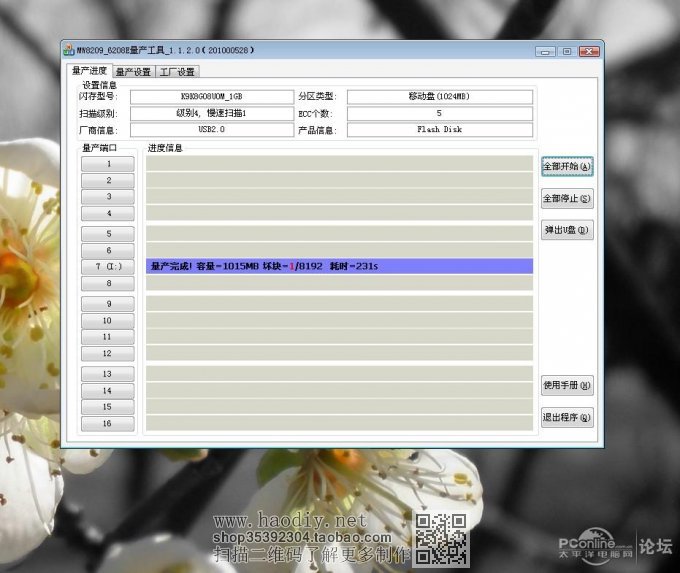The image size is (680, 573).
Task: Click port button 16
Action: (x=108, y=424)
